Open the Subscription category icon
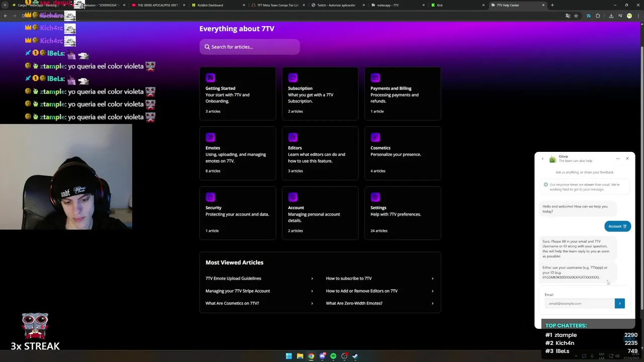The height and width of the screenshot is (362, 644). pos(293,77)
